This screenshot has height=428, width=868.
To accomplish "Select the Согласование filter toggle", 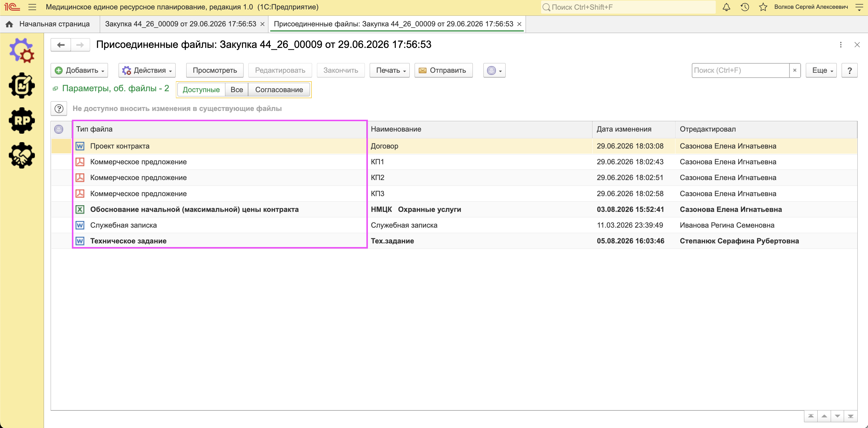I will coord(279,90).
